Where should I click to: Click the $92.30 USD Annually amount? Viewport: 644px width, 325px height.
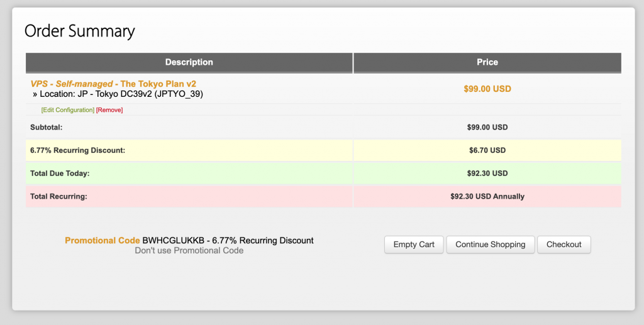click(x=487, y=196)
